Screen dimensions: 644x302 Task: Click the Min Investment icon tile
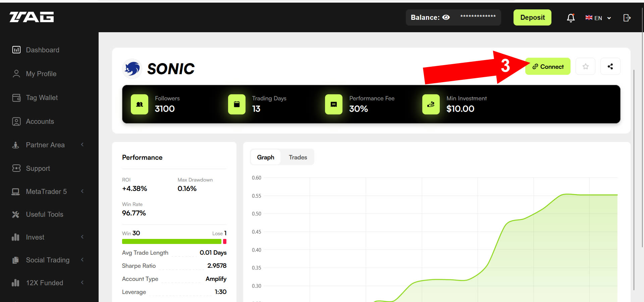pyautogui.click(x=431, y=104)
